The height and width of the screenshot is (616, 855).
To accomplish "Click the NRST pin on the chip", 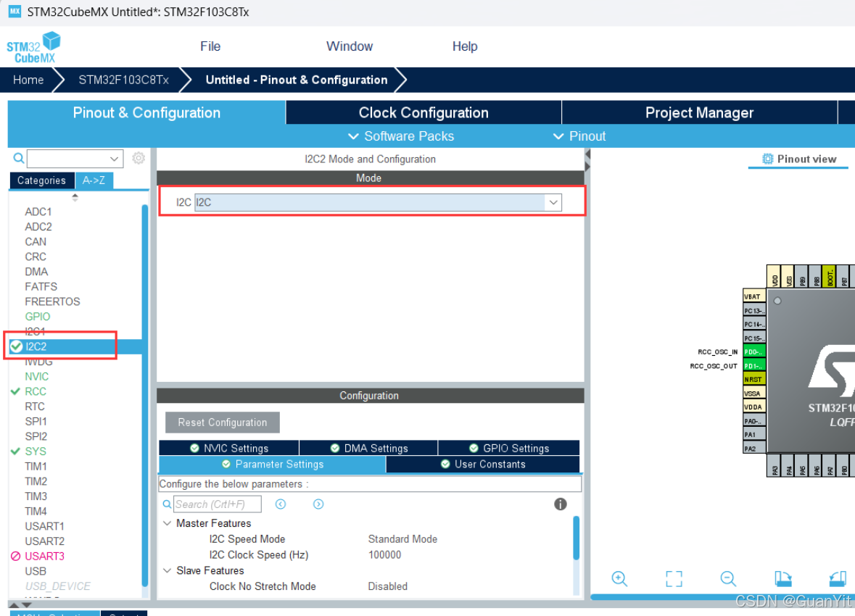I will [754, 380].
